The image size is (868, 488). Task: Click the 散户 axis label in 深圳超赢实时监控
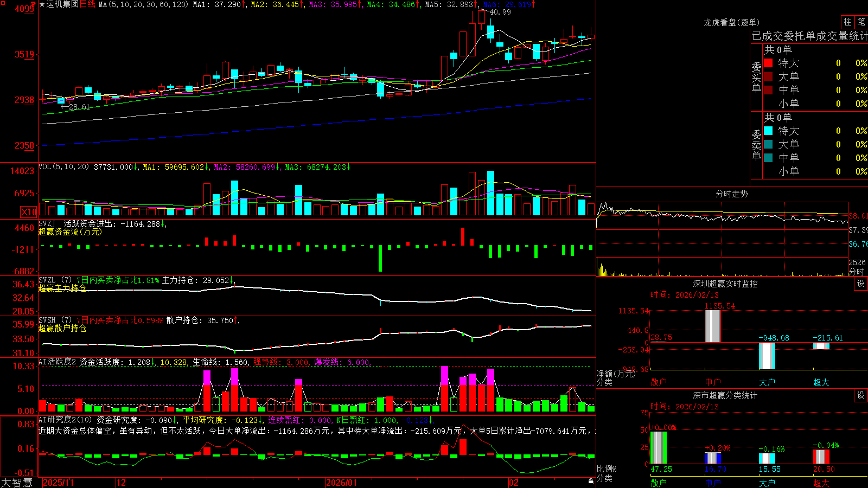tap(658, 382)
